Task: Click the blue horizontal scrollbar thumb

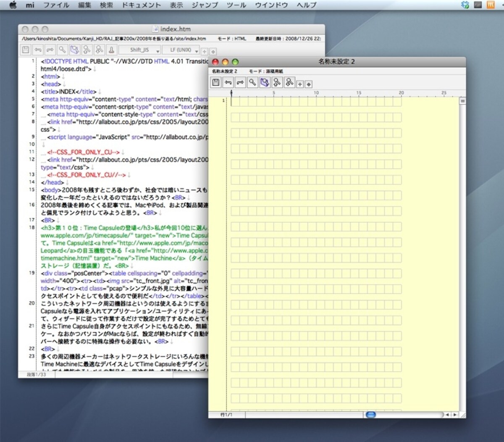Action: (x=370, y=415)
